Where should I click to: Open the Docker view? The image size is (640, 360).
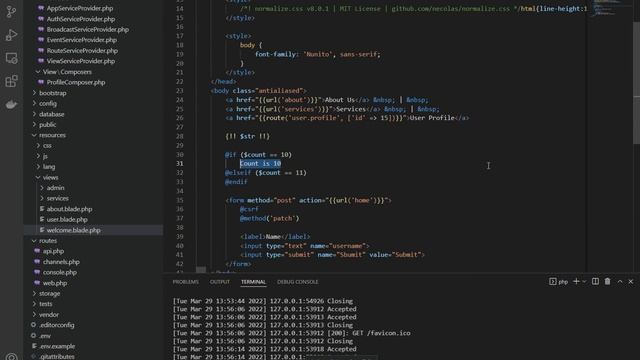coord(11,104)
